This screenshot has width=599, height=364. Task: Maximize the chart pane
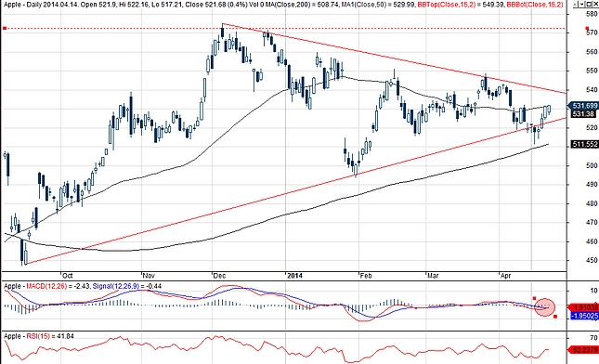click(x=589, y=5)
